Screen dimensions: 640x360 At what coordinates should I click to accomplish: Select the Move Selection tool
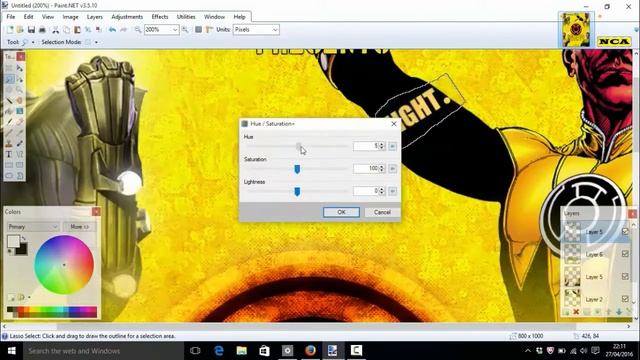[x=19, y=79]
